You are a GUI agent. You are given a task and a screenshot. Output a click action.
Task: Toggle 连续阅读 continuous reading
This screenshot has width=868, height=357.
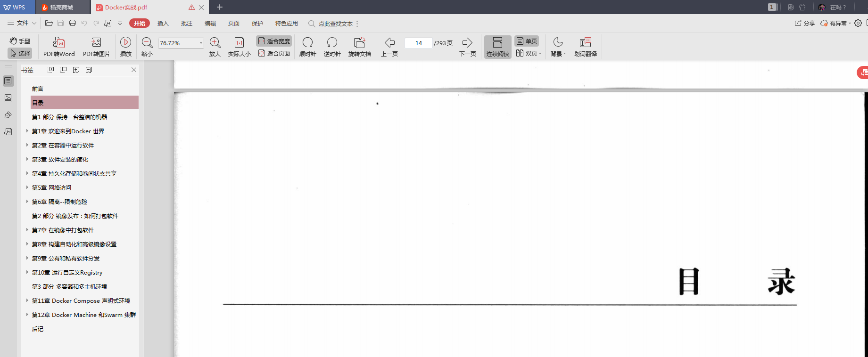tap(498, 47)
